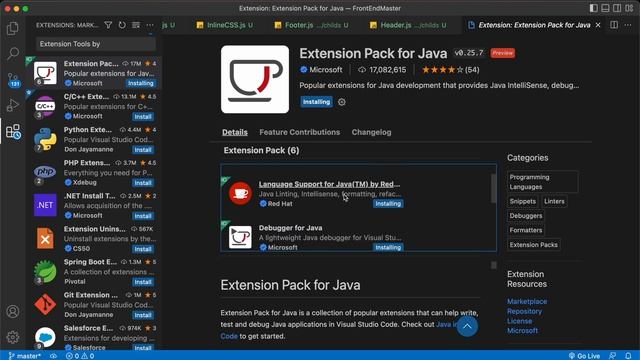This screenshot has width=640, height=360.
Task: Install the Git Extension Pack
Action: tap(143, 315)
